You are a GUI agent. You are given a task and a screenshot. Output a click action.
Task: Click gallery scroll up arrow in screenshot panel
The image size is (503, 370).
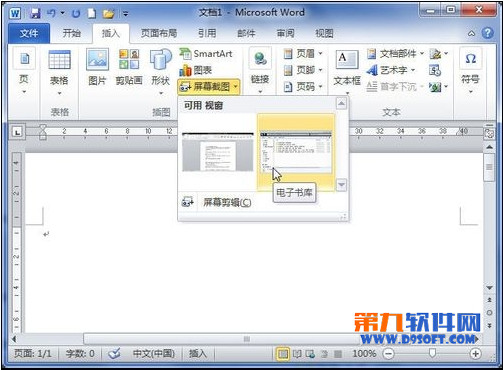pos(341,104)
